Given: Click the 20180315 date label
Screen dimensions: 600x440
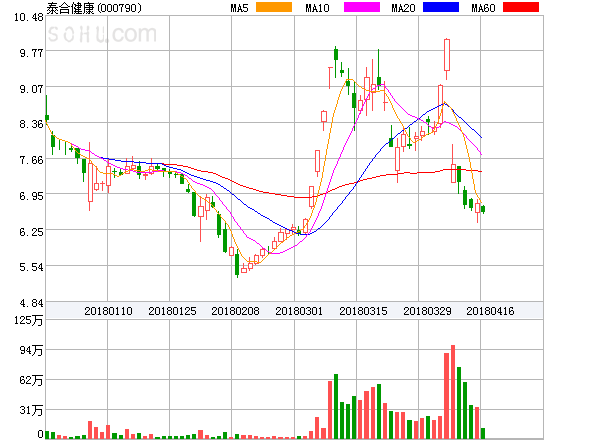Looking at the screenshot, I should (363, 311).
